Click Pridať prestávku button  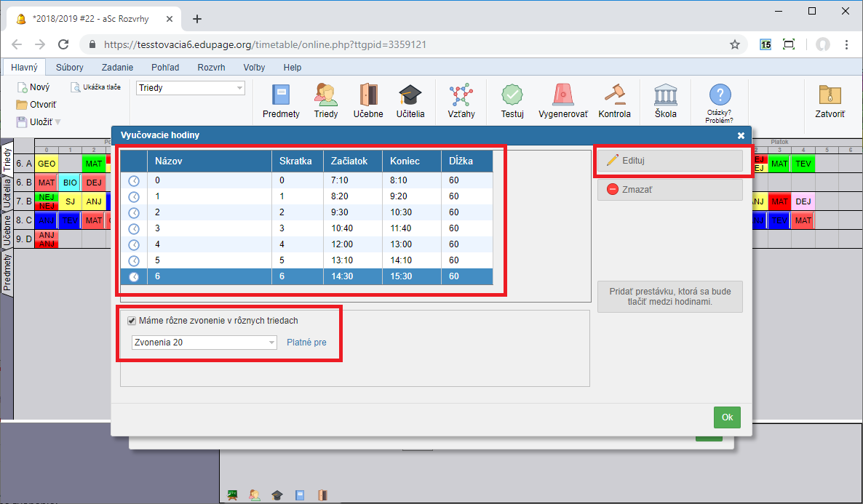[670, 297]
